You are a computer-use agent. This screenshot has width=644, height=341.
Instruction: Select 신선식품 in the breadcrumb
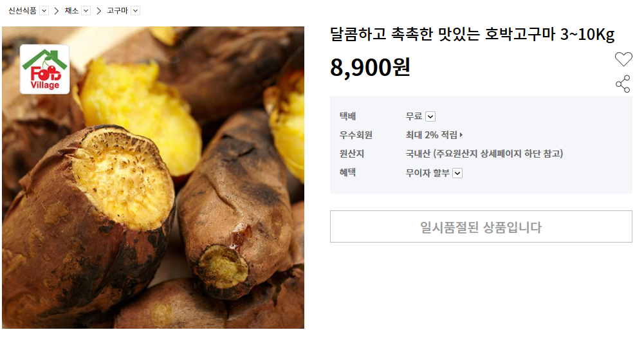point(23,11)
